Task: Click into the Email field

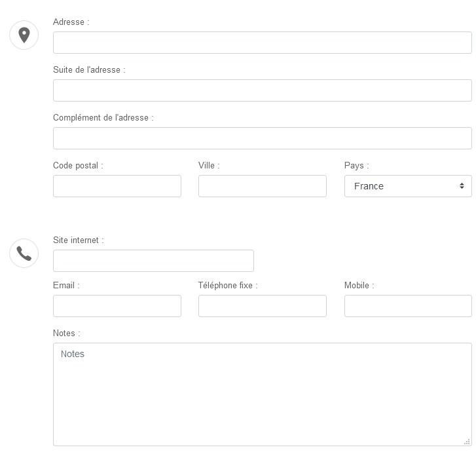Action: (x=117, y=306)
